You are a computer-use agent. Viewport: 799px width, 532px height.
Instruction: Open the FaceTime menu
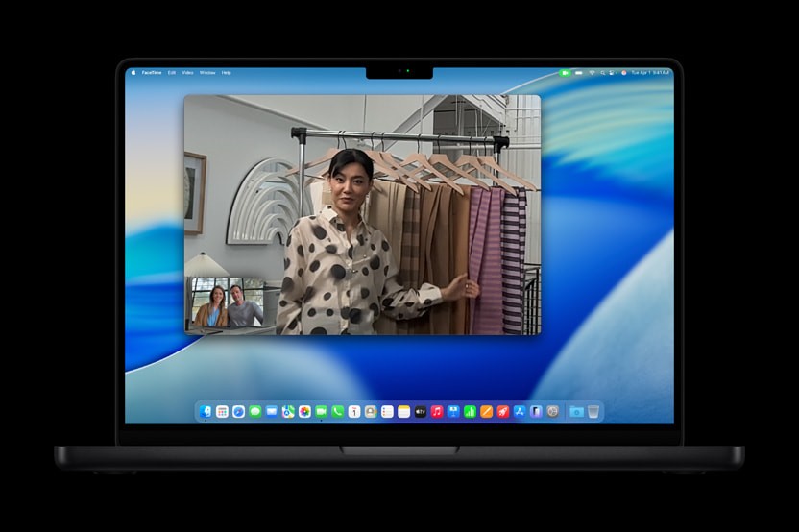click(152, 73)
